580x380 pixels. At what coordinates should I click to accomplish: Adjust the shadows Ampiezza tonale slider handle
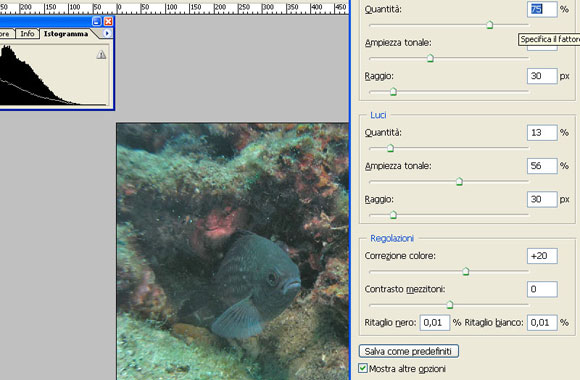(x=430, y=58)
